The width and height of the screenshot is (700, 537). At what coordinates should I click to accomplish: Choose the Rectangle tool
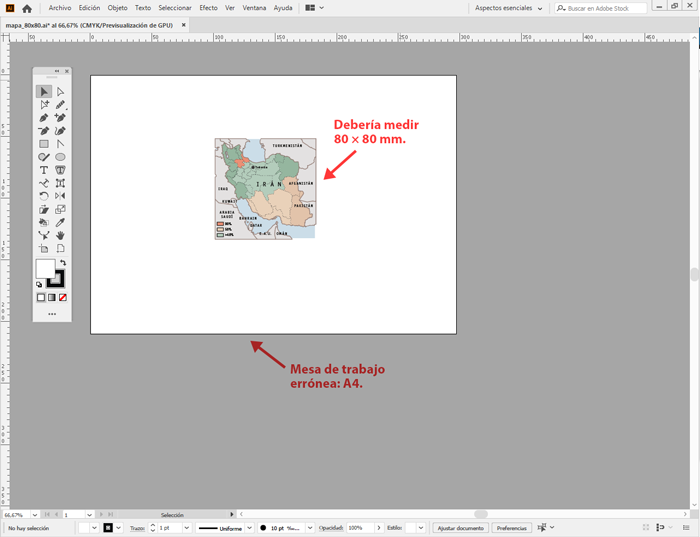[44, 144]
